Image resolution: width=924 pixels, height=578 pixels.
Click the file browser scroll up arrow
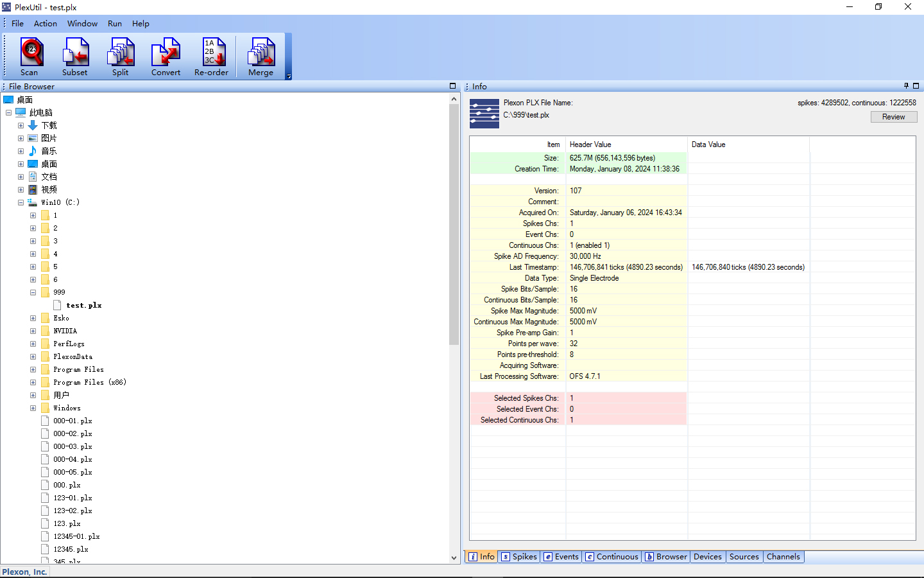tap(454, 99)
